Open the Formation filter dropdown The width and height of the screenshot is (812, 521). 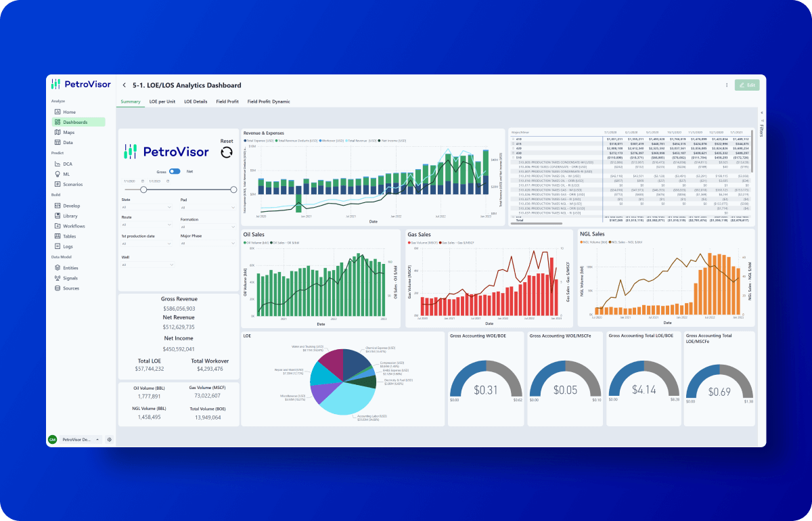(207, 226)
